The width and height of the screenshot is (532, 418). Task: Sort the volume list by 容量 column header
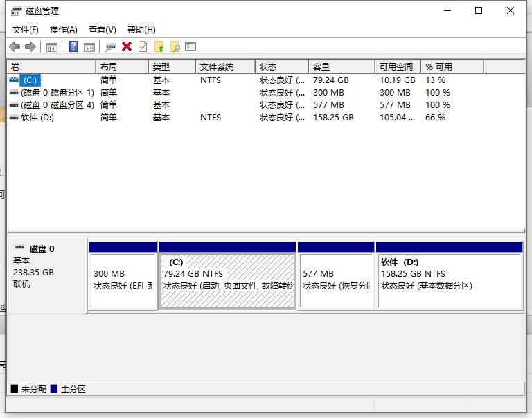tap(341, 67)
